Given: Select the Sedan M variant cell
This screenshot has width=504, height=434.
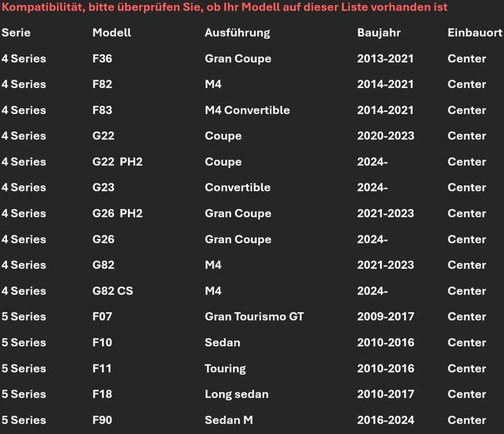Looking at the screenshot, I should pos(229,421).
